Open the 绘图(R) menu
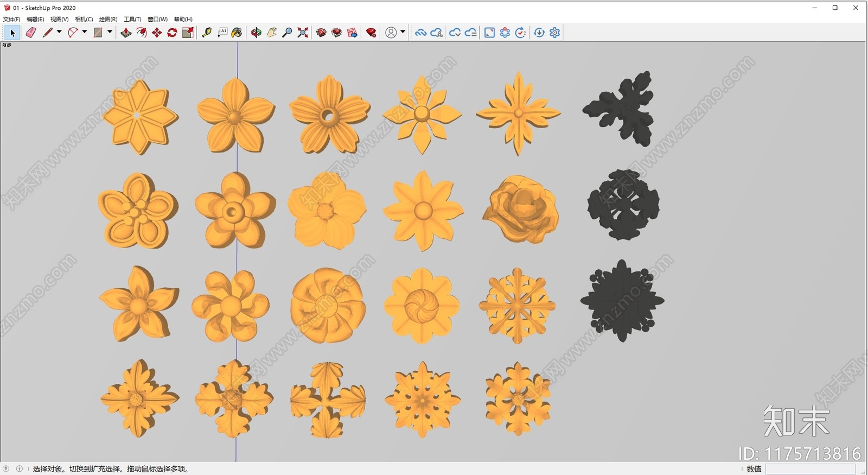The image size is (868, 475). point(108,19)
